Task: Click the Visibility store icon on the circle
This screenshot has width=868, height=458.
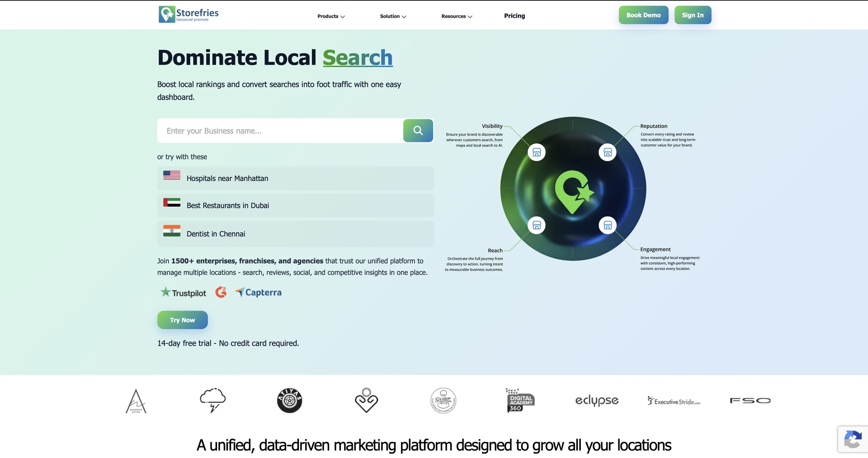Action: pyautogui.click(x=537, y=152)
